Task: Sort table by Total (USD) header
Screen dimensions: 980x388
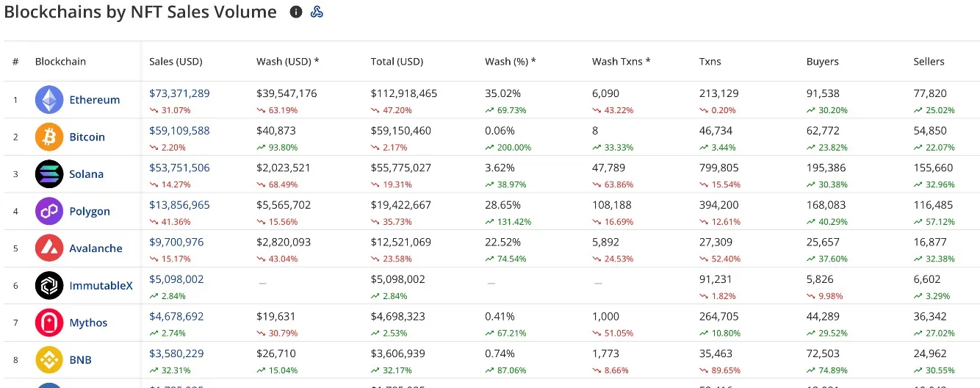Action: 397,62
